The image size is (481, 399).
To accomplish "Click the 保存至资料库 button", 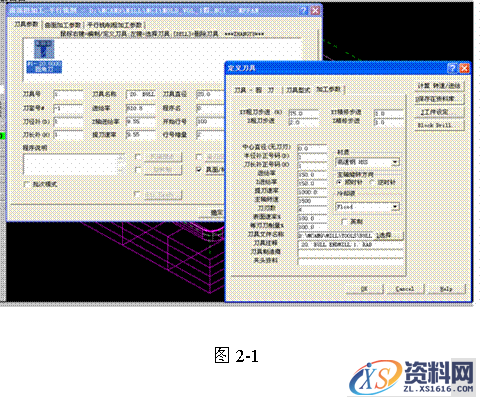I will 439,99.
